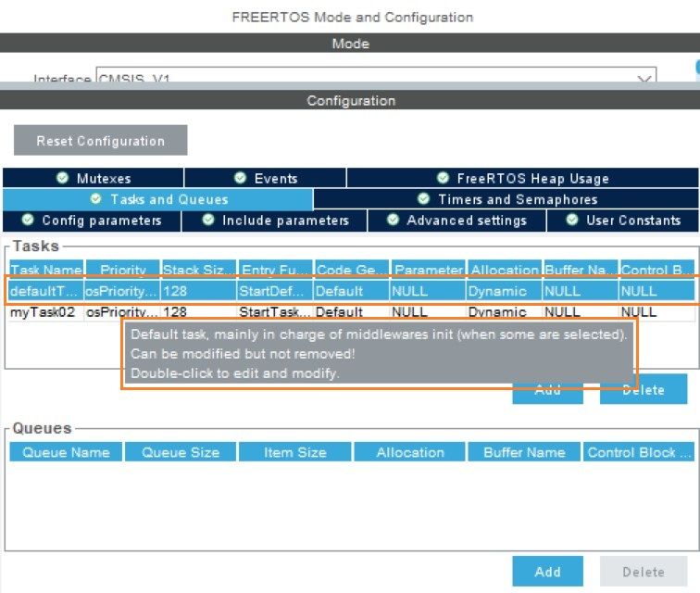Click check icon beside Tasks and Queues
Viewport: 700px width, 593px height.
point(96,199)
